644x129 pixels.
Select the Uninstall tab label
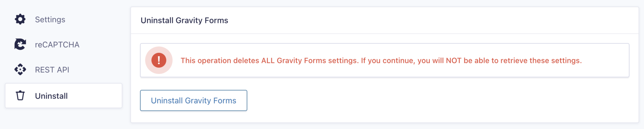[51, 96]
